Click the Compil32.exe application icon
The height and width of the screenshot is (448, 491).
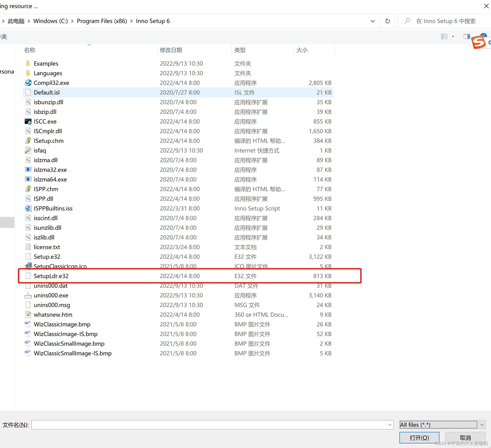28,83
